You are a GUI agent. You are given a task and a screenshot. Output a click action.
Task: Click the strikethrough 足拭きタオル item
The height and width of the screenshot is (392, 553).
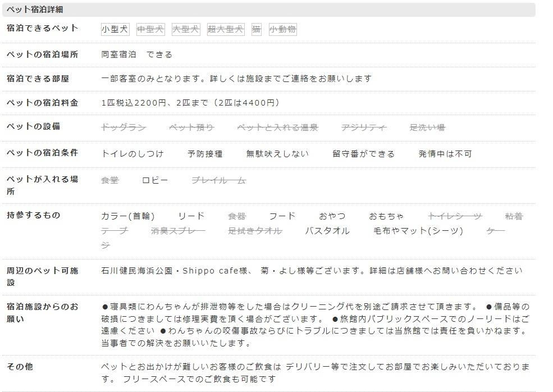[255, 231]
